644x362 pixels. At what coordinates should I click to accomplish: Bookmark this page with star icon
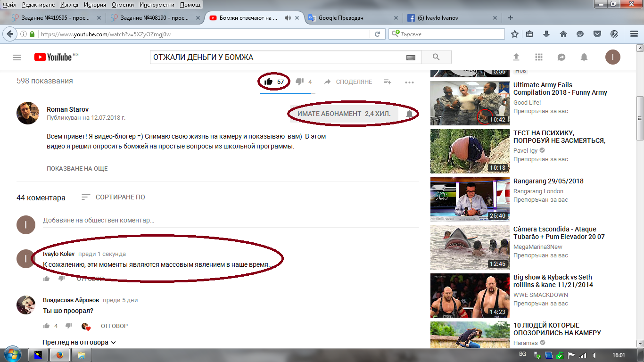tap(515, 34)
